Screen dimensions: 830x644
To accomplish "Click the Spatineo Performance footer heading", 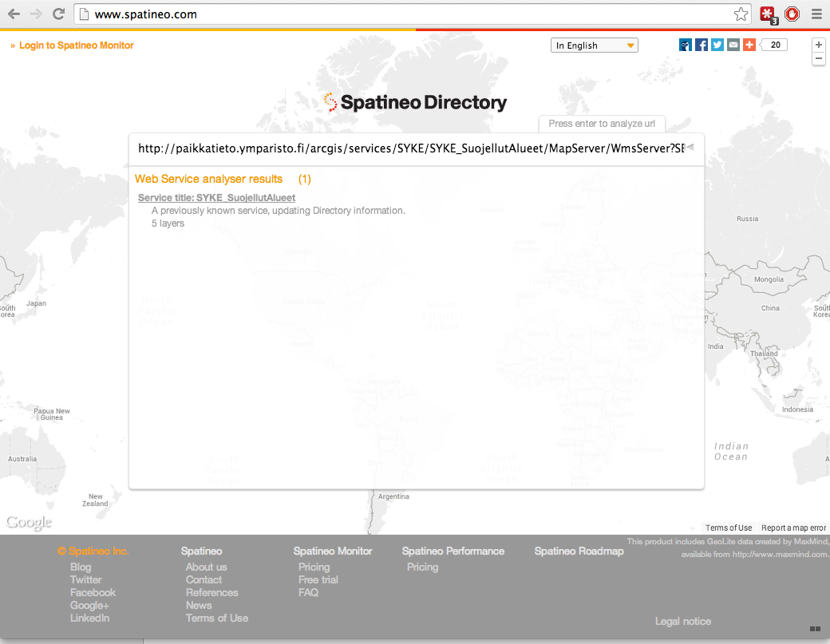I will pyautogui.click(x=453, y=551).
